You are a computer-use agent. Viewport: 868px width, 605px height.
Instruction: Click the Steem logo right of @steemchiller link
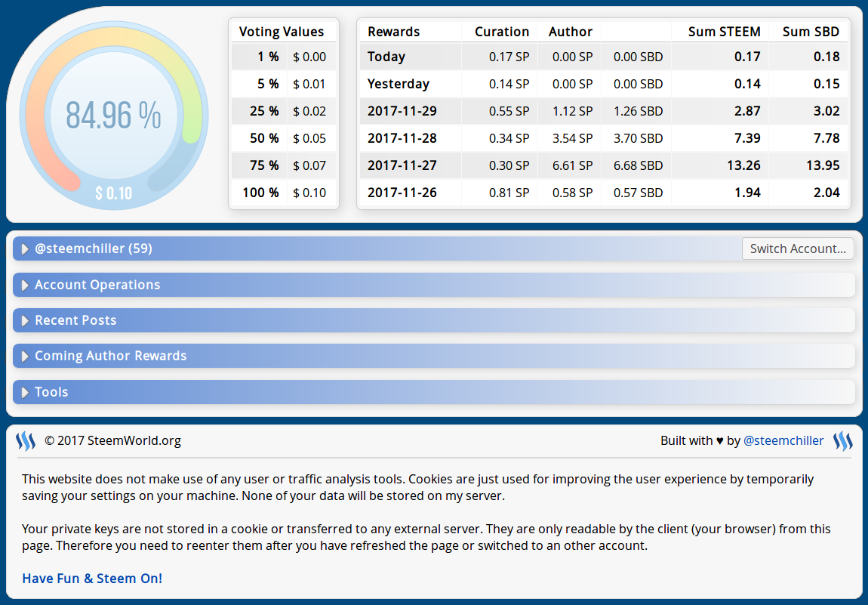coord(842,441)
